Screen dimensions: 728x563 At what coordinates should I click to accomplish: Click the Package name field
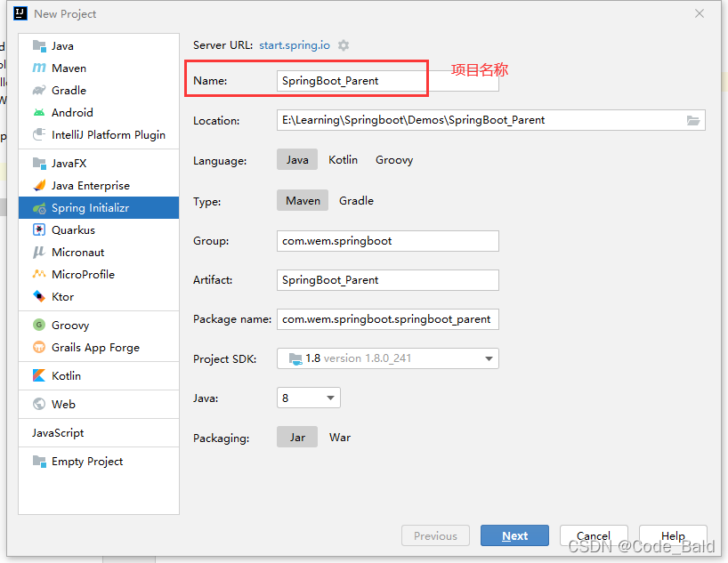pyautogui.click(x=388, y=319)
